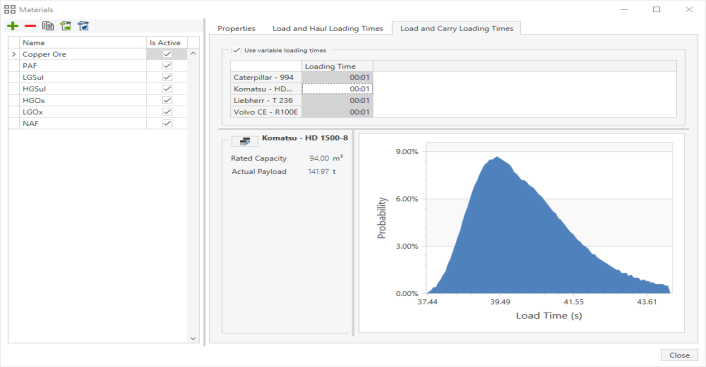Uncheck Use variable loading times
The height and width of the screenshot is (367, 706).
pos(236,50)
